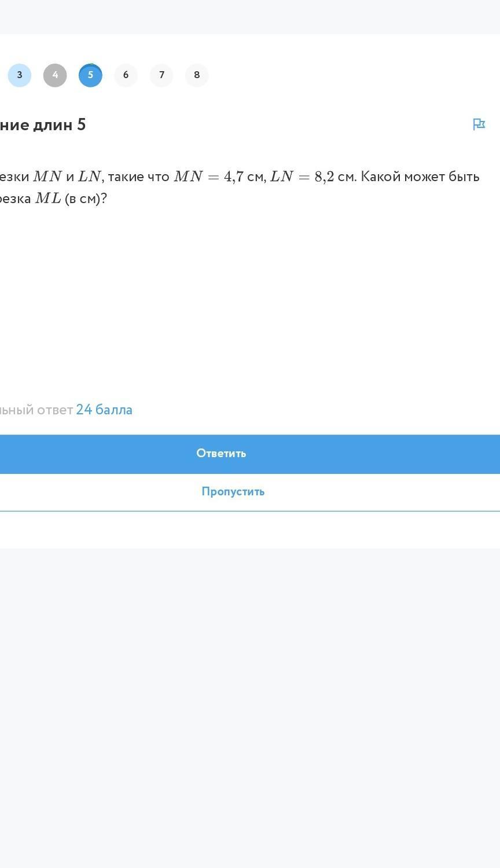Click the LN = 8,2 см formula
This screenshot has width=500, height=868.
click(x=313, y=176)
